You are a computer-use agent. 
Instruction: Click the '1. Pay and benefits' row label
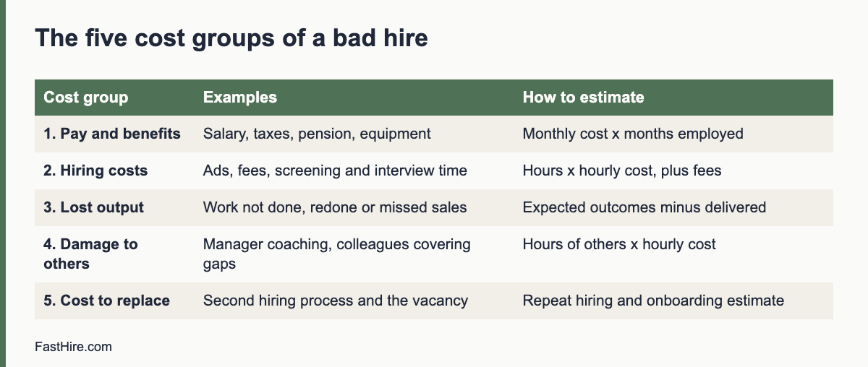[x=112, y=134]
